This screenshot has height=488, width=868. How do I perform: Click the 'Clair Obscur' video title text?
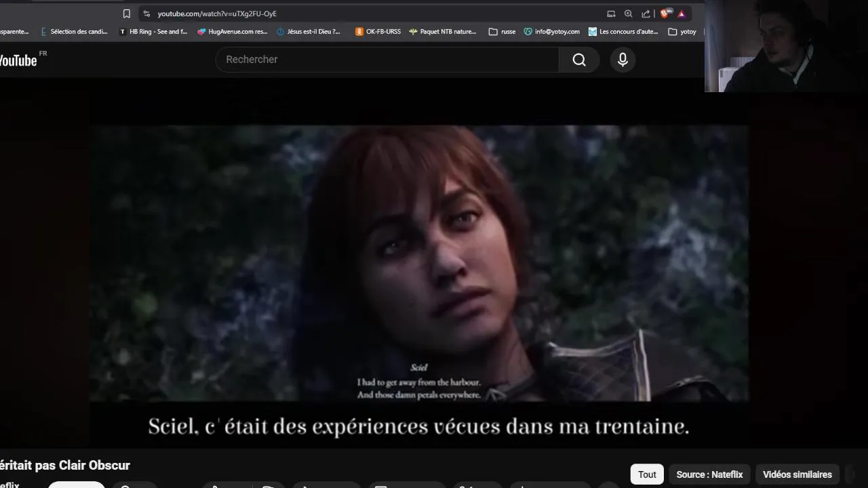(x=94, y=465)
